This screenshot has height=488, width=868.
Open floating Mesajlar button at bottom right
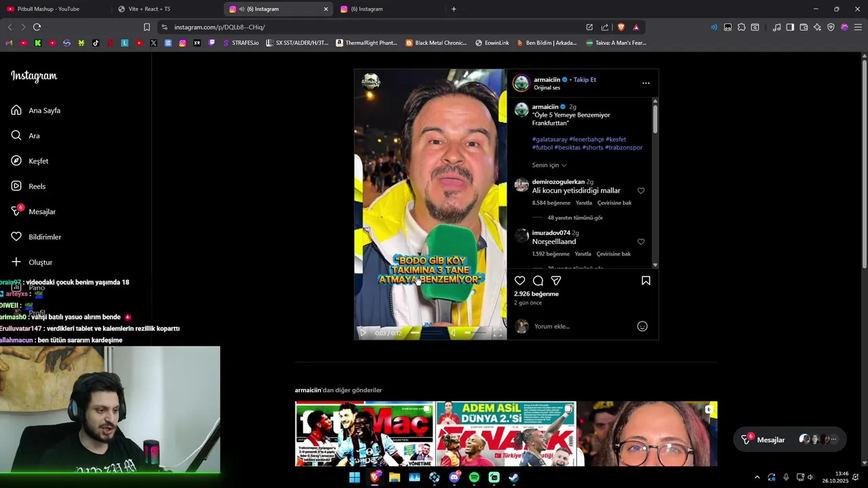[790, 440]
